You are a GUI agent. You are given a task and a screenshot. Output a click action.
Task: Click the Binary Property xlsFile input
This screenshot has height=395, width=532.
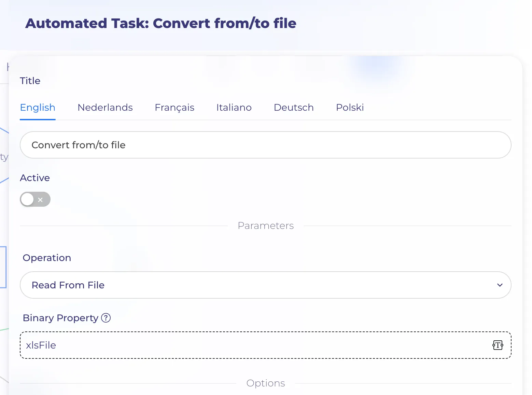[266, 345]
